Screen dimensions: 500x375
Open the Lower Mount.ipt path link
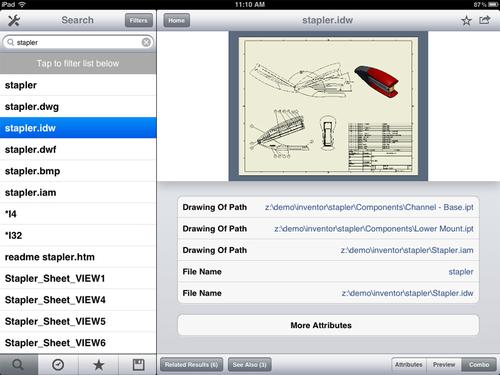tap(374, 229)
